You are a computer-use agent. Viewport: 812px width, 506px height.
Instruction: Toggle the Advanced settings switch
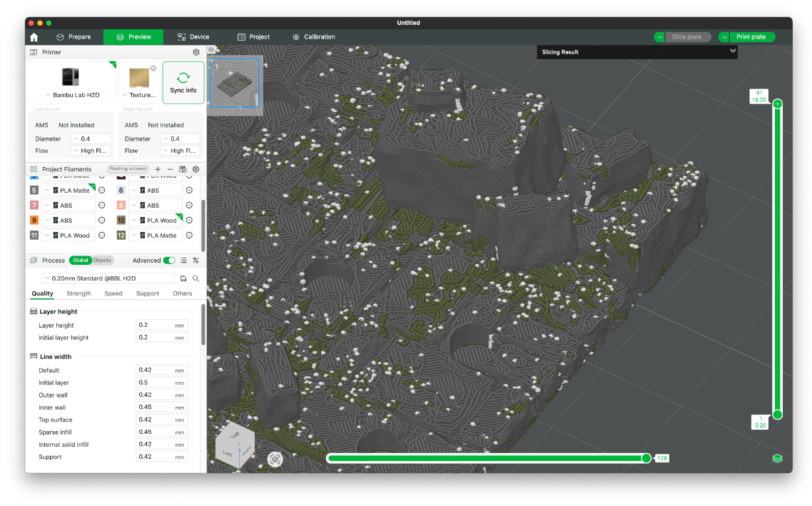169,260
